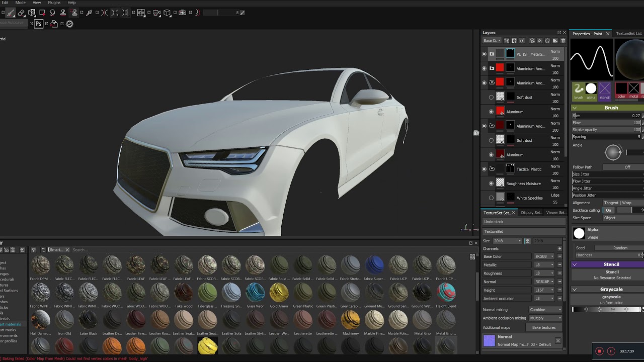The image size is (644, 362).
Task: Click the Export to Photoshop icon
Action: pyautogui.click(x=38, y=24)
